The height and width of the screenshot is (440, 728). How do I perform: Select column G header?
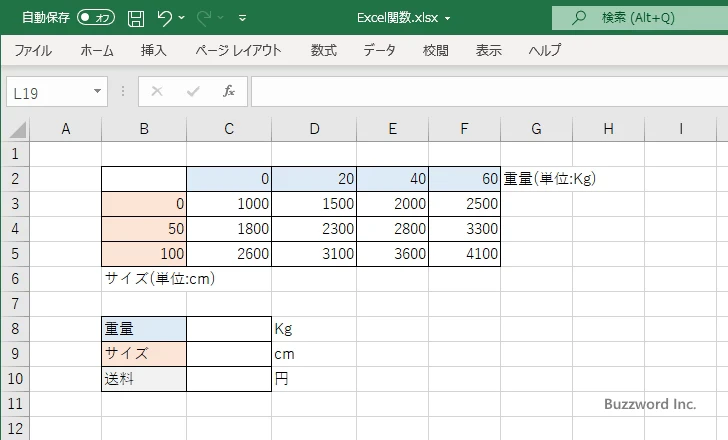pyautogui.click(x=536, y=129)
